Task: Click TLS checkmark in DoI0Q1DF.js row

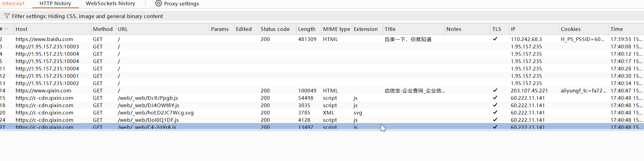Action: 495,120
